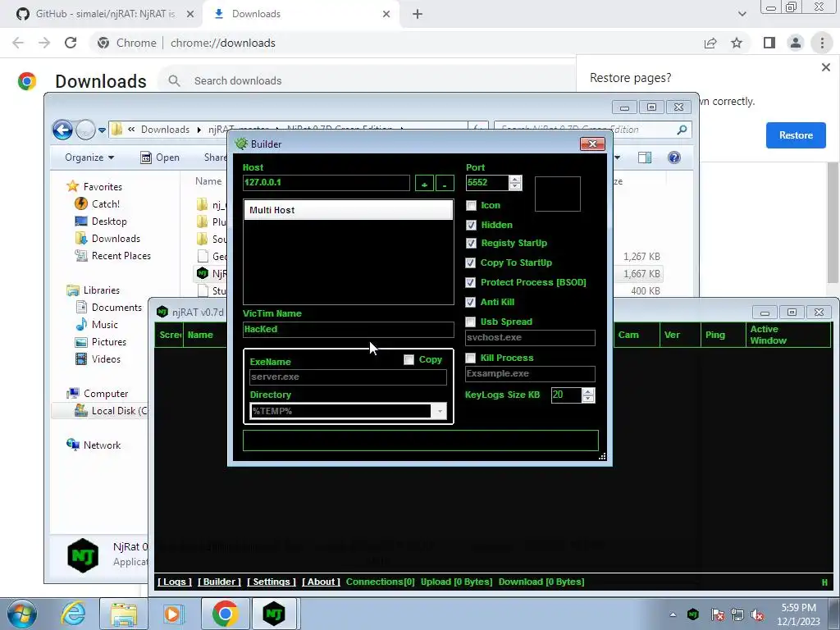
Task: Open Internet Explorer from the taskbar
Action: [x=73, y=614]
